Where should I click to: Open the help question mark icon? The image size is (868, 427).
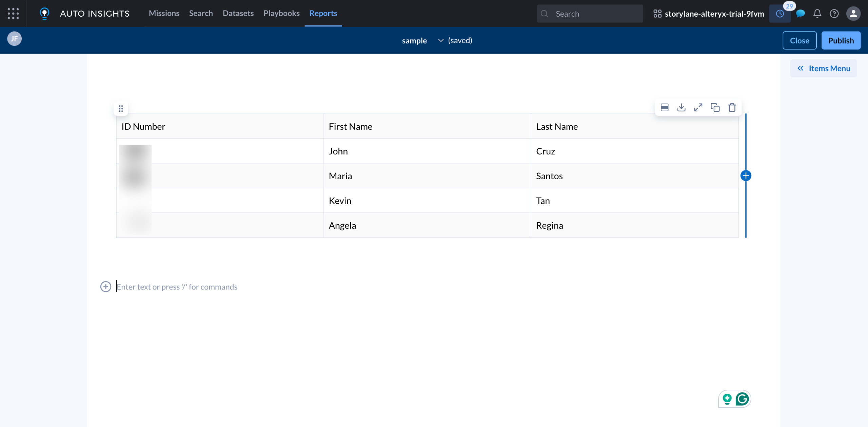point(834,14)
